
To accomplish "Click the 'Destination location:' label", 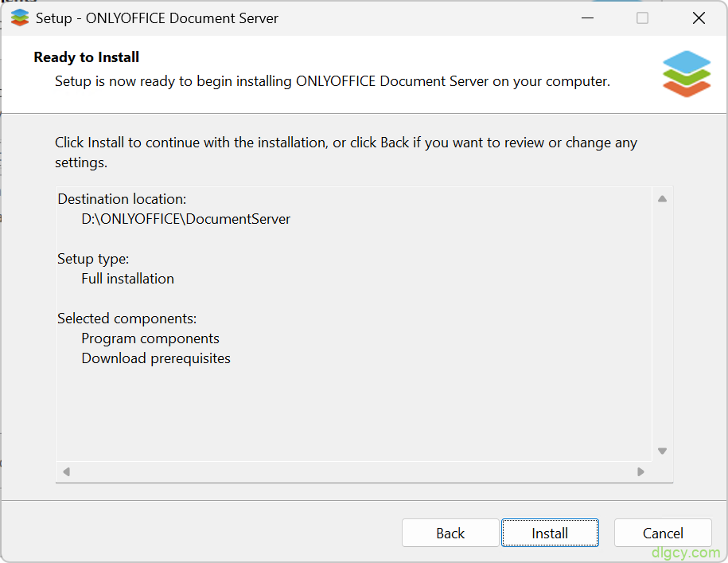I will pos(122,199).
